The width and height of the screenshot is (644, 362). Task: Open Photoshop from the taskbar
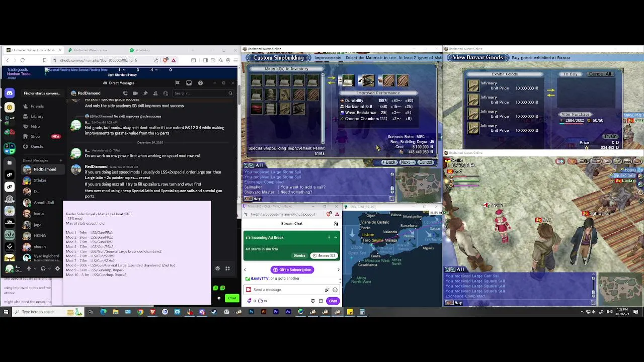[x=251, y=312]
